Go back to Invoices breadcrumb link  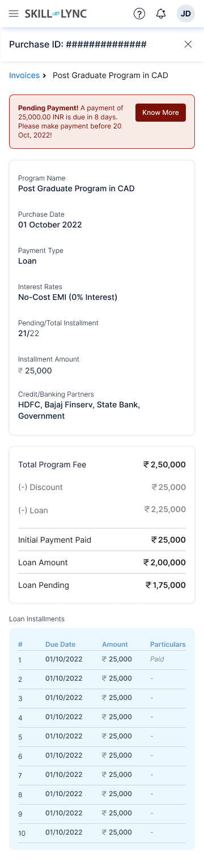click(x=24, y=75)
